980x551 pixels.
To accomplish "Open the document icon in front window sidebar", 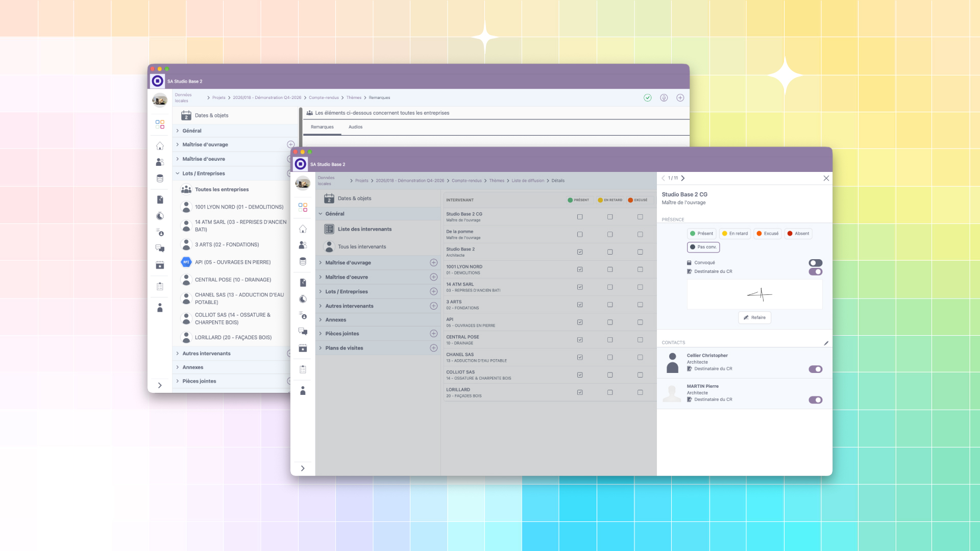I will point(303,283).
